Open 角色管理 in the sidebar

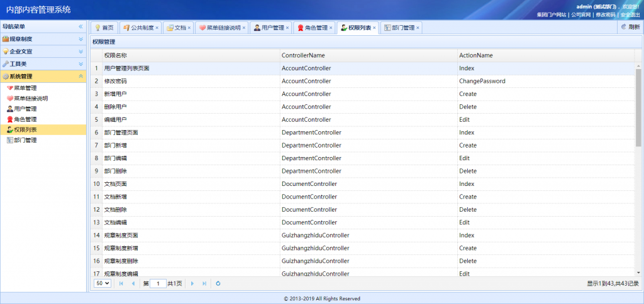tap(25, 119)
